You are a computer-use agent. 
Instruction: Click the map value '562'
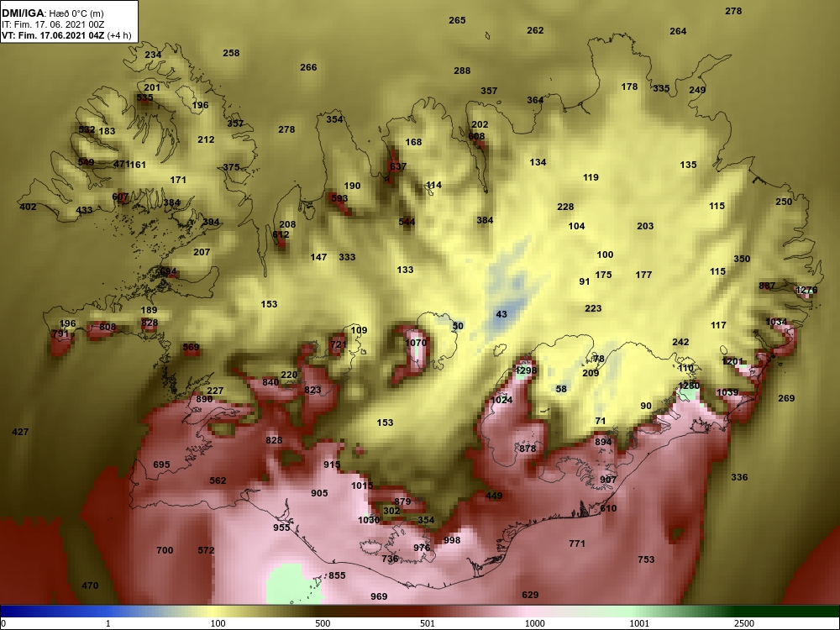tap(218, 480)
